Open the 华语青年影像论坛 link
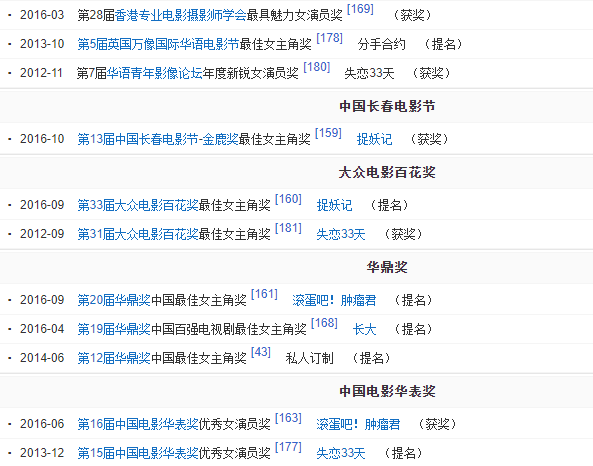This screenshot has height=466, width=593. point(154,73)
